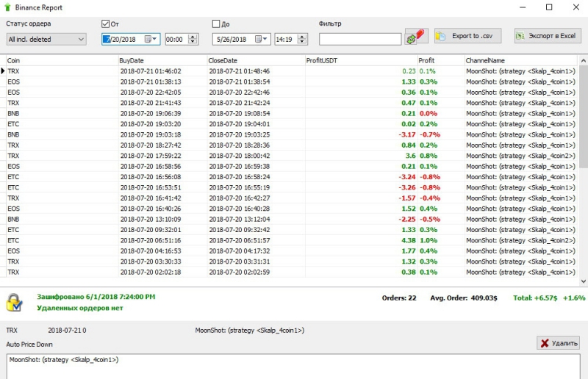
Task: Click the Binance Report app icon
Action: [7, 7]
